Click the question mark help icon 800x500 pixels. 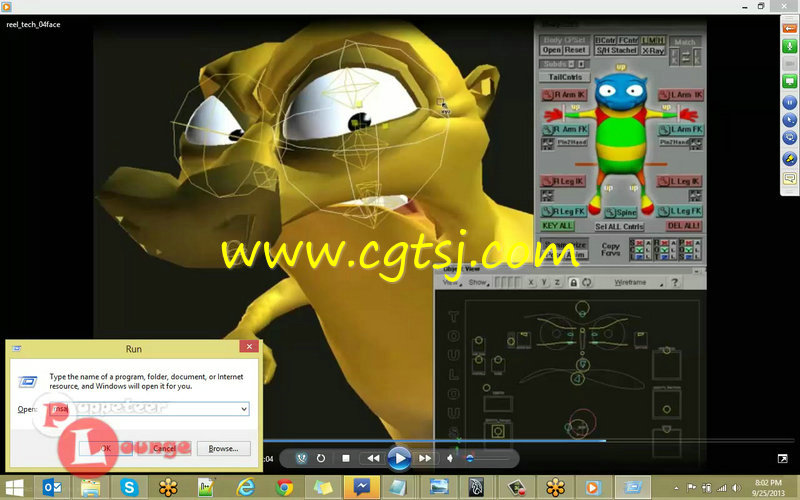click(x=674, y=282)
